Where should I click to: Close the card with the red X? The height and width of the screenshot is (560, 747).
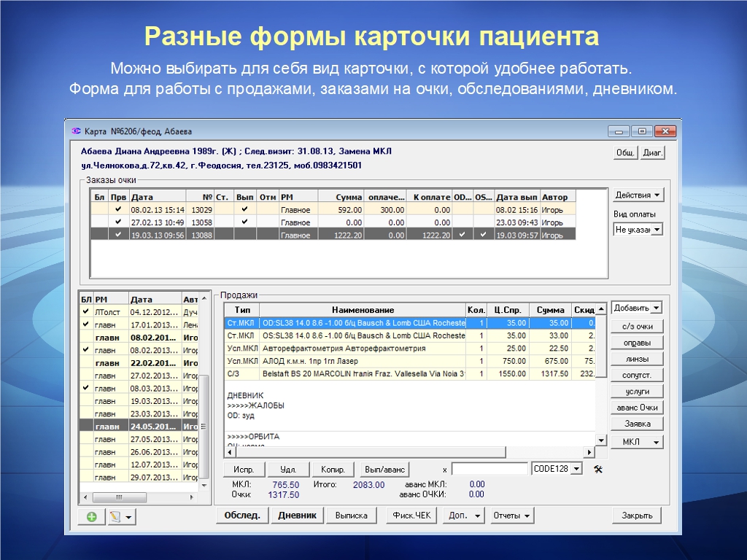click(x=665, y=131)
